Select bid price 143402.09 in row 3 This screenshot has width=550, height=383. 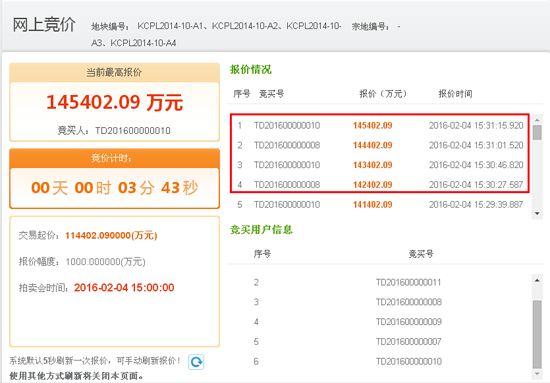tap(373, 165)
